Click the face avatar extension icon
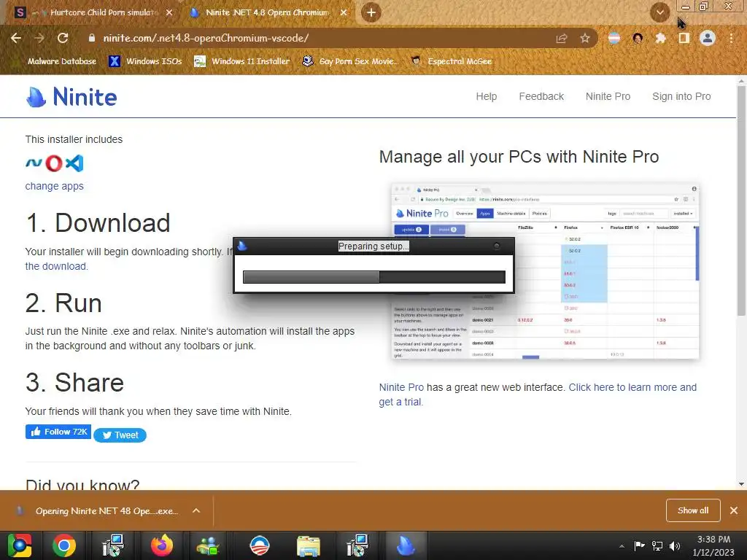The image size is (747, 560). coord(638,38)
